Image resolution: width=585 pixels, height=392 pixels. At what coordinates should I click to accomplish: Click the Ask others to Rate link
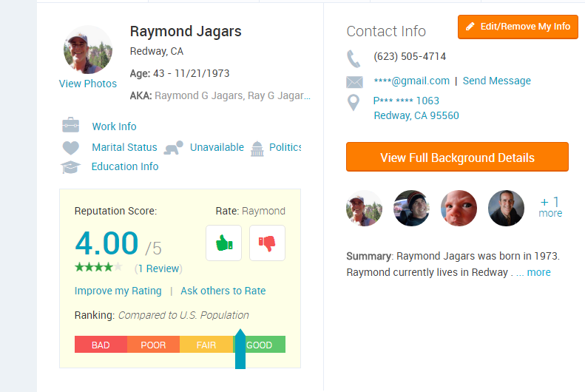tap(223, 291)
